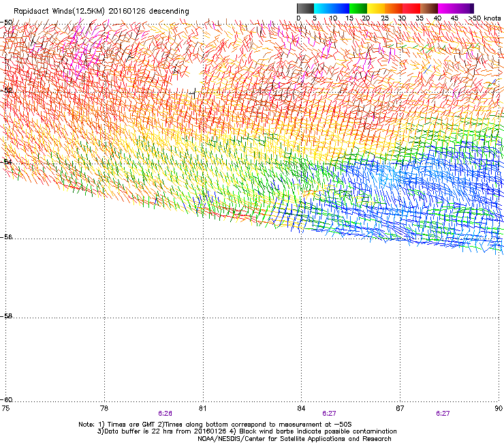504x443 pixels.
Task: Click the longitude label '81'
Action: point(202,408)
